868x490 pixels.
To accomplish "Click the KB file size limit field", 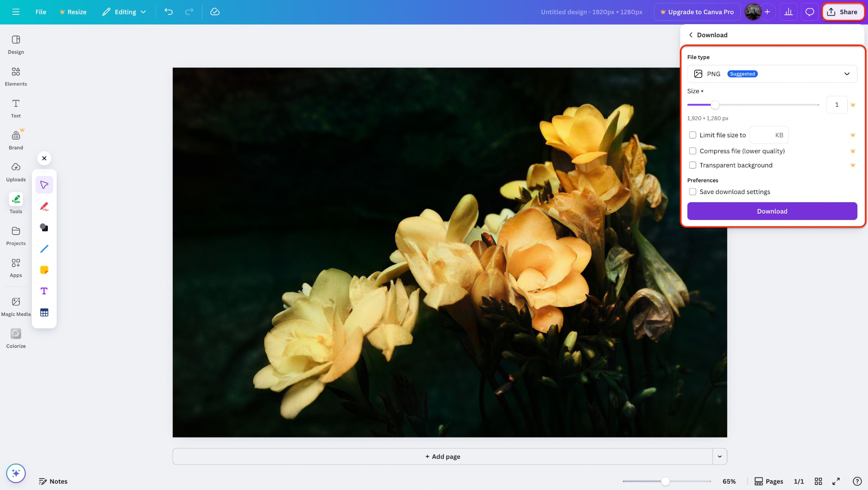I will tap(768, 135).
